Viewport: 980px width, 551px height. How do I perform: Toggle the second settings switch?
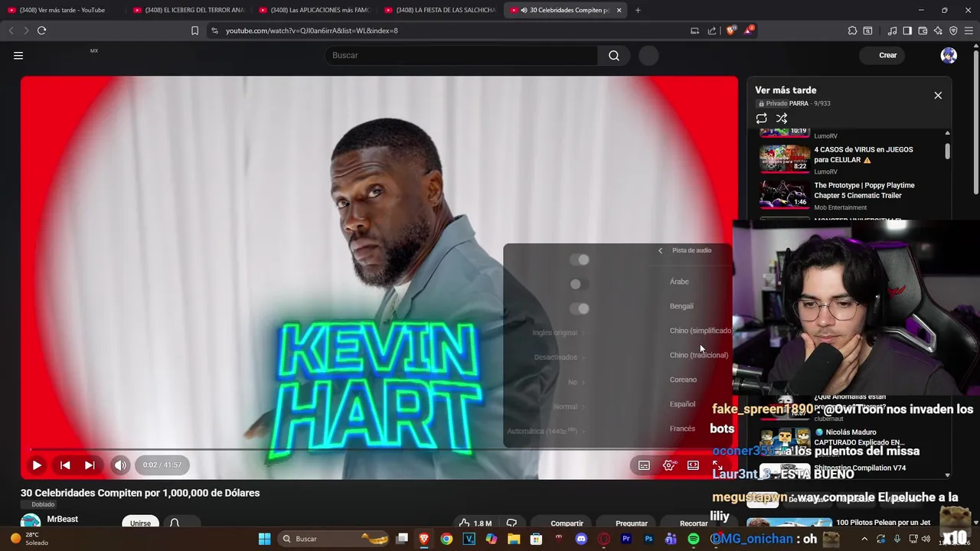pyautogui.click(x=580, y=284)
